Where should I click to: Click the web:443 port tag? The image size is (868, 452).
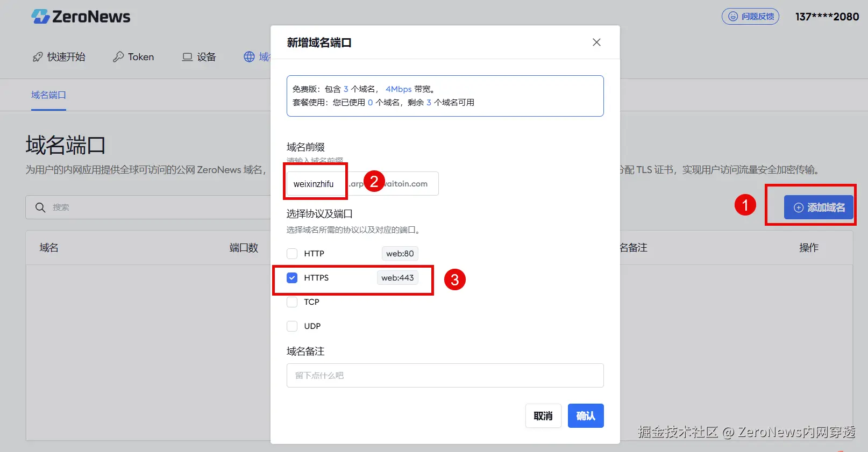(397, 278)
